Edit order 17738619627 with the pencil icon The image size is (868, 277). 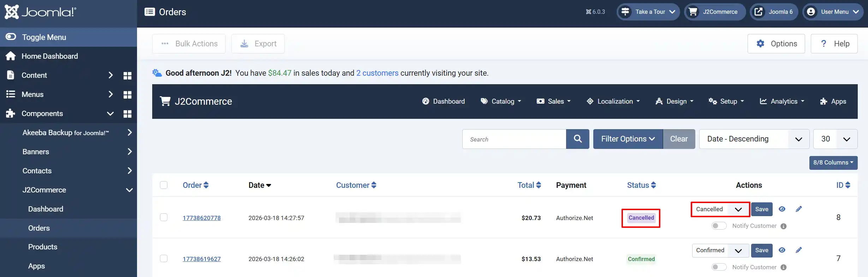pyautogui.click(x=799, y=250)
